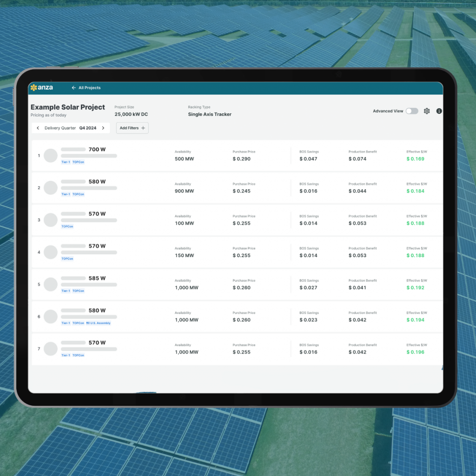
Task: Click the plus icon in Add Filters
Action: 143,128
